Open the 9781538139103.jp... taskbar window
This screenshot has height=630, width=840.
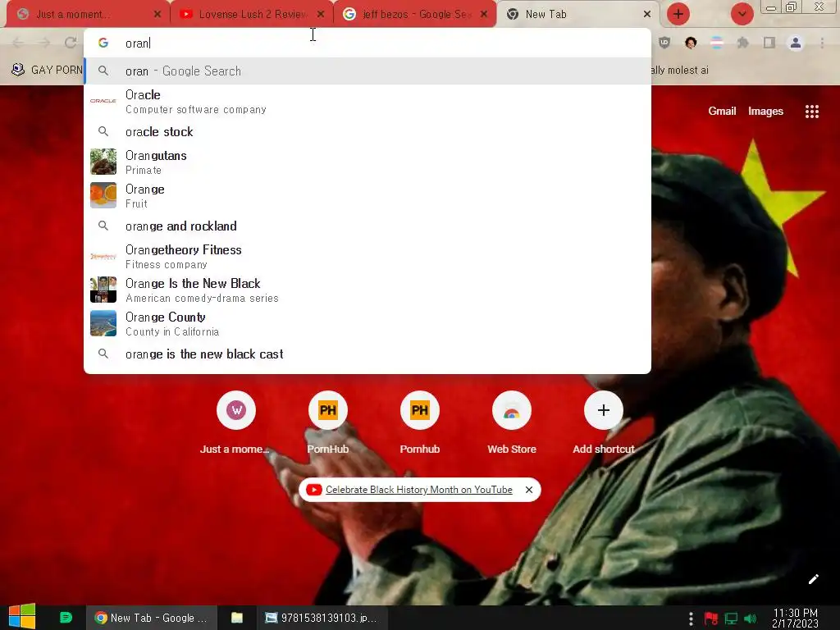[x=322, y=618]
